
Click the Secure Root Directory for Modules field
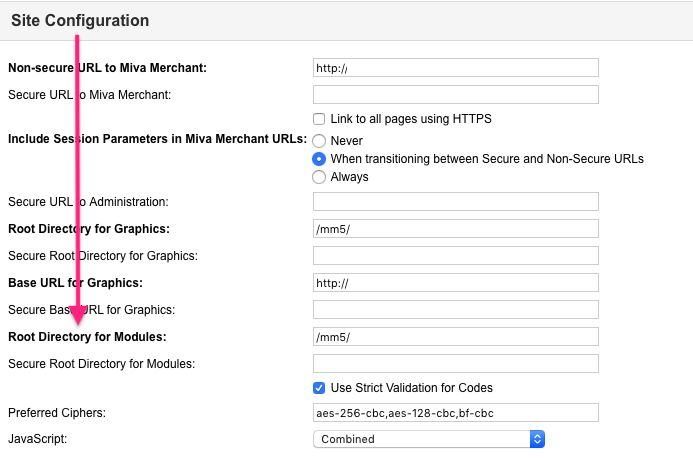456,363
